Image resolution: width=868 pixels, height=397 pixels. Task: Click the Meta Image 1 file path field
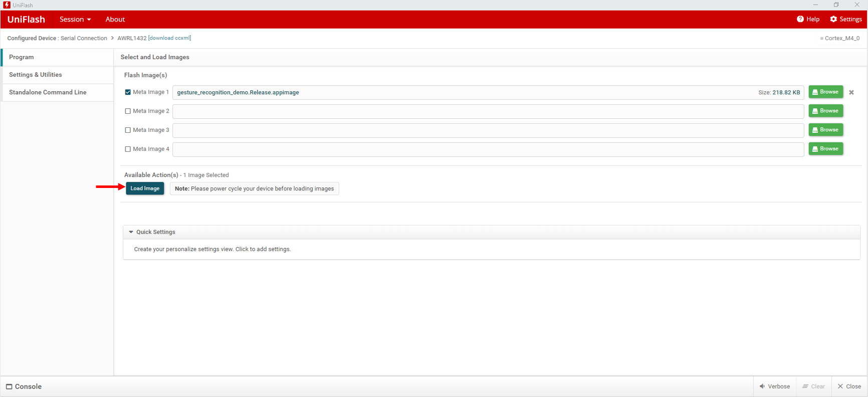tap(488, 92)
